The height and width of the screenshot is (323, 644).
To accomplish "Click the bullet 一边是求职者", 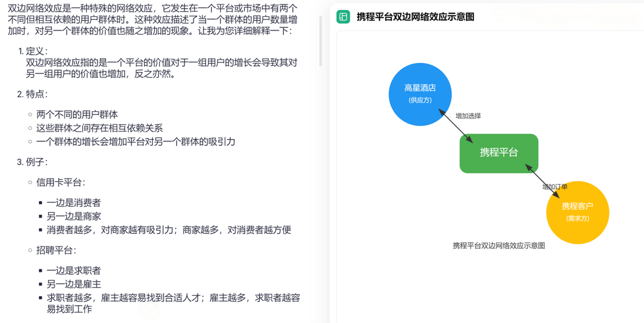I will click(74, 270).
